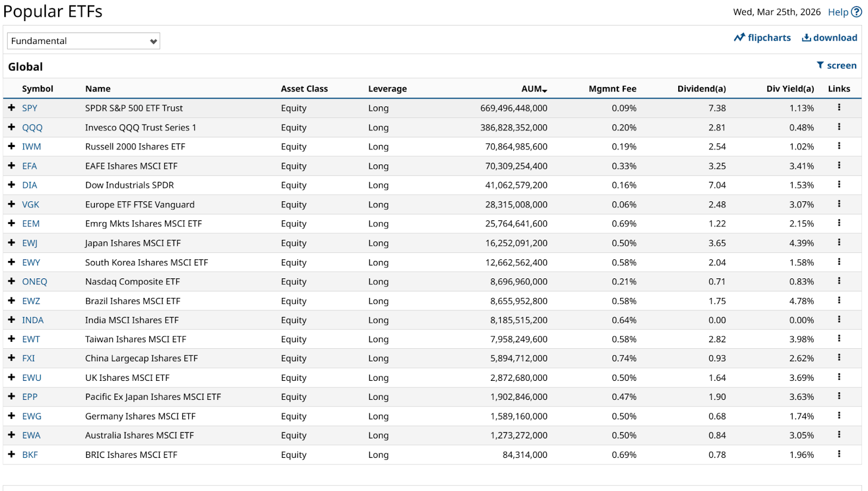The width and height of the screenshot is (868, 491).
Task: Open the Fundamental view dropdown
Action: click(84, 41)
